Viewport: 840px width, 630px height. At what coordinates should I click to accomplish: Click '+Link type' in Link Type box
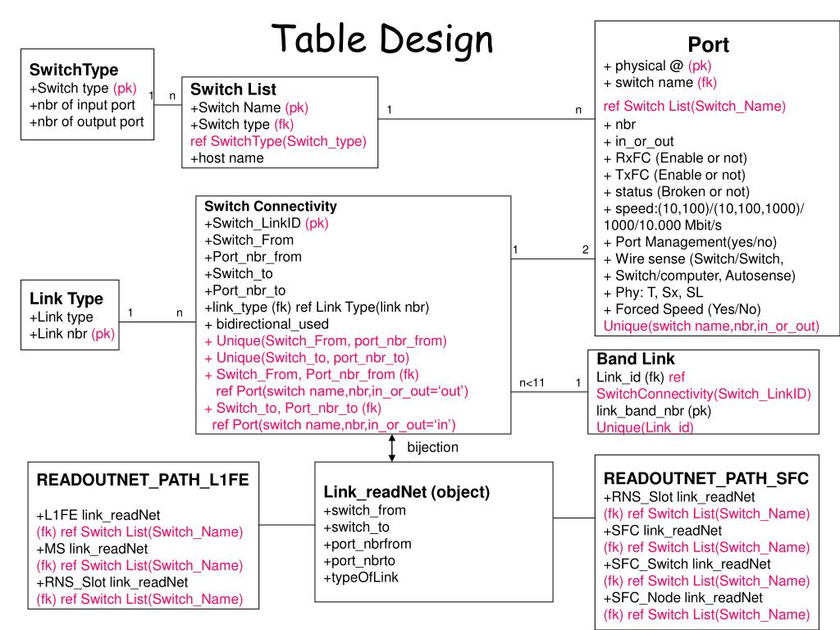click(x=62, y=317)
